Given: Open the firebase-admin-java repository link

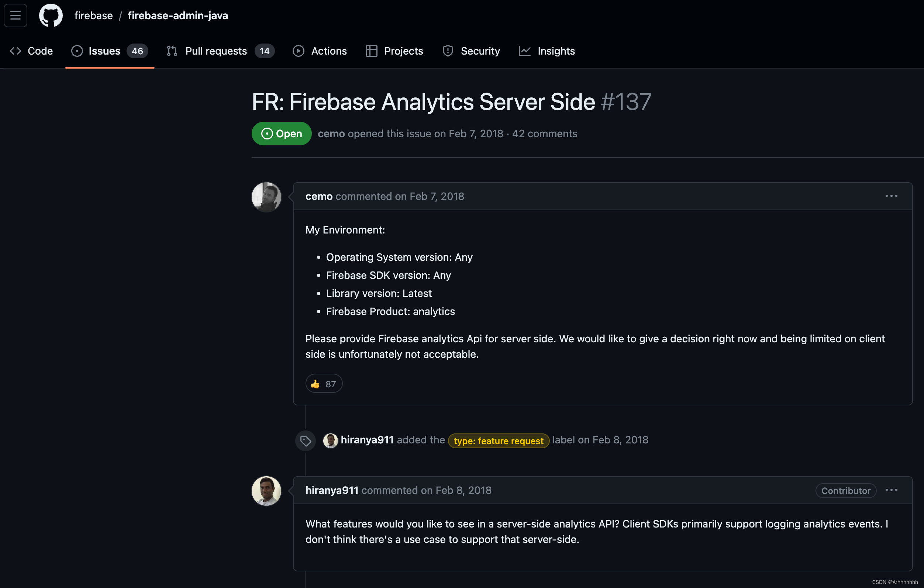Looking at the screenshot, I should (x=177, y=16).
